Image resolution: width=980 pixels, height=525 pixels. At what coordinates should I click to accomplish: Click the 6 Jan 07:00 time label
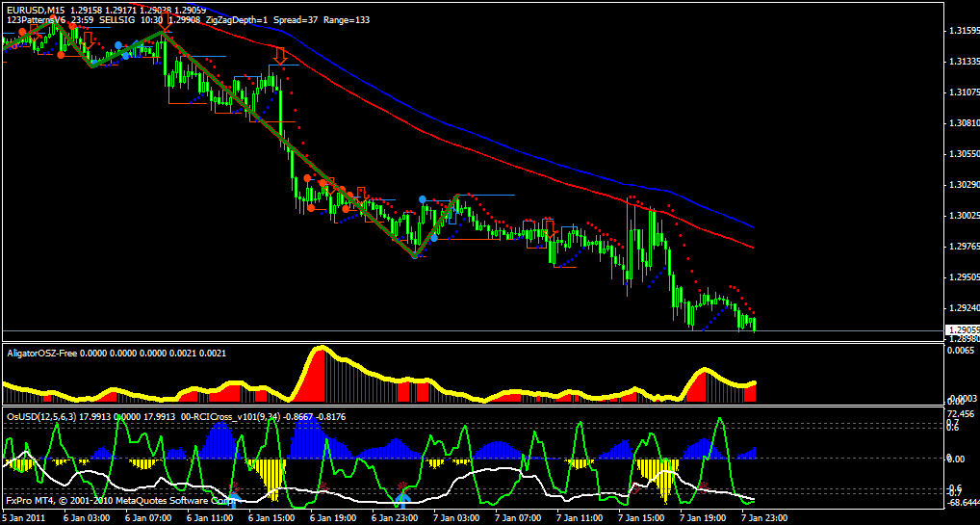148,518
